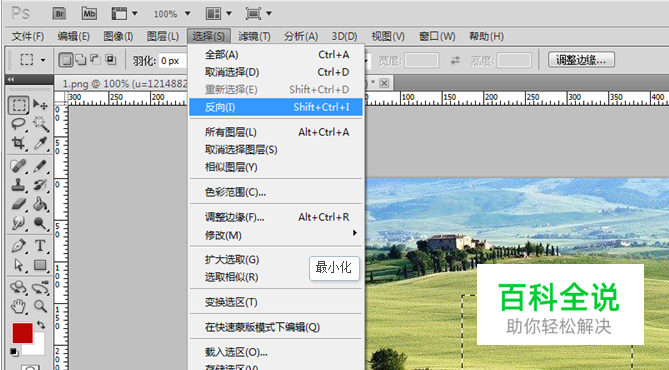Open the red foreground color swatch
The width and height of the screenshot is (669, 370).
coord(22,333)
